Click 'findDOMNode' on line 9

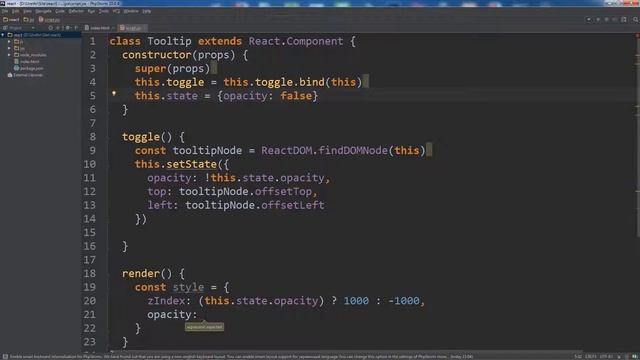(353, 151)
